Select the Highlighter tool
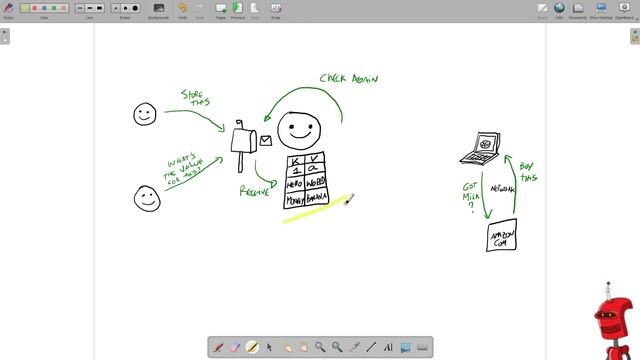Image resolution: width=640 pixels, height=360 pixels. click(x=252, y=347)
